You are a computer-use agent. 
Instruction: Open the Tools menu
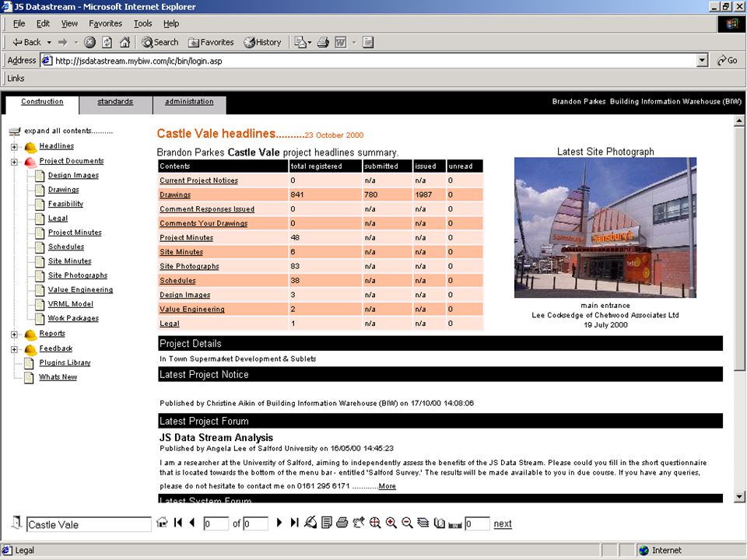tap(142, 23)
